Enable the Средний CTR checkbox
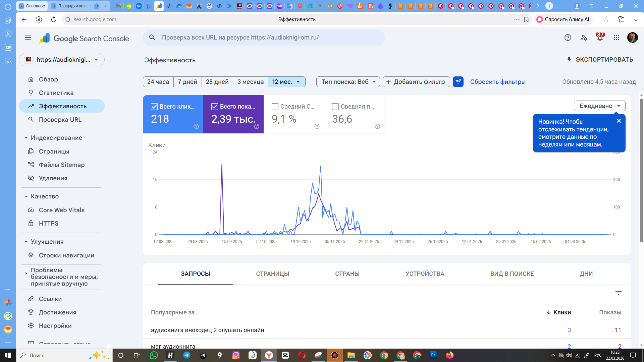This screenshot has height=362, width=644. [x=275, y=107]
